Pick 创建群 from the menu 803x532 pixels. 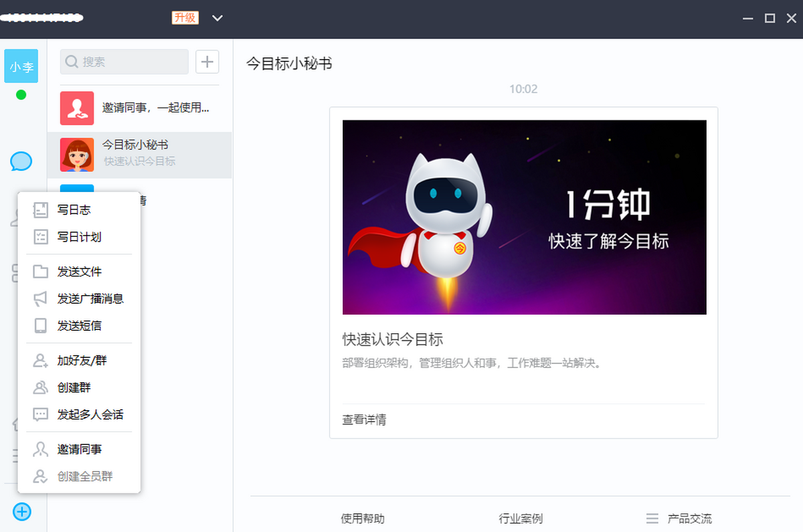tap(74, 387)
